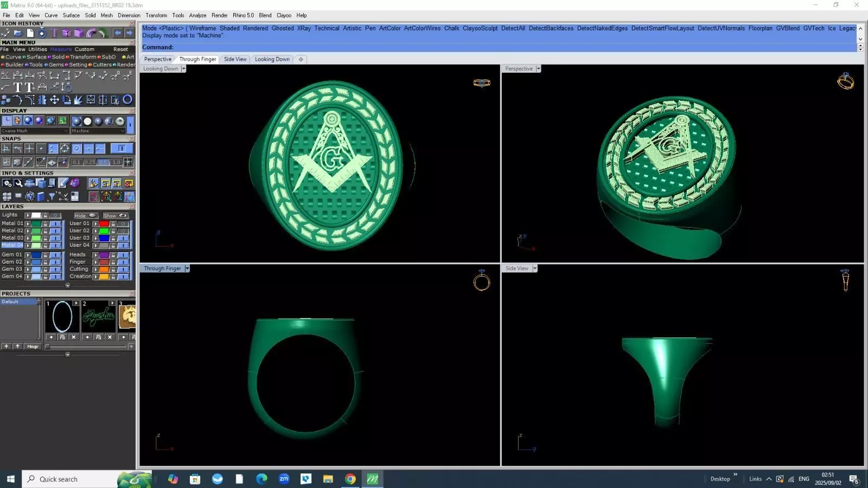Click the User 01 red color swatch
The image size is (868, 488).
(x=104, y=224)
